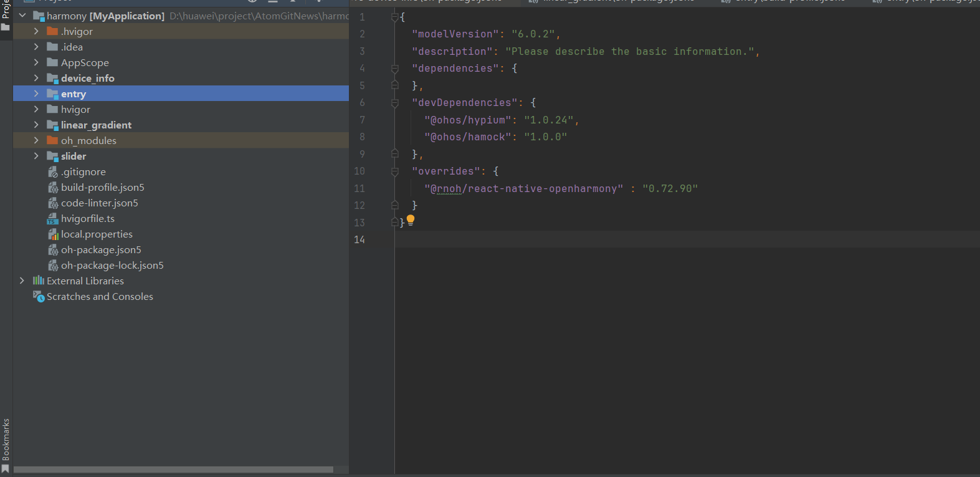Click fold end marker on line 13

[x=394, y=222]
